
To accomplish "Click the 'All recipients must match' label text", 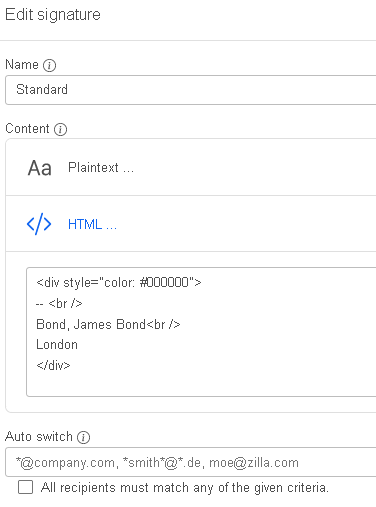I will click(x=185, y=488).
